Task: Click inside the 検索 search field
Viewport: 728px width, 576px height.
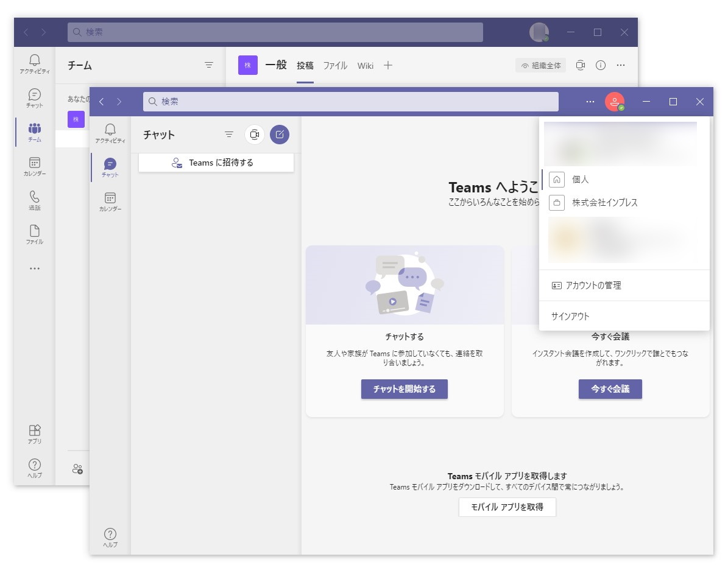Action: coord(350,102)
